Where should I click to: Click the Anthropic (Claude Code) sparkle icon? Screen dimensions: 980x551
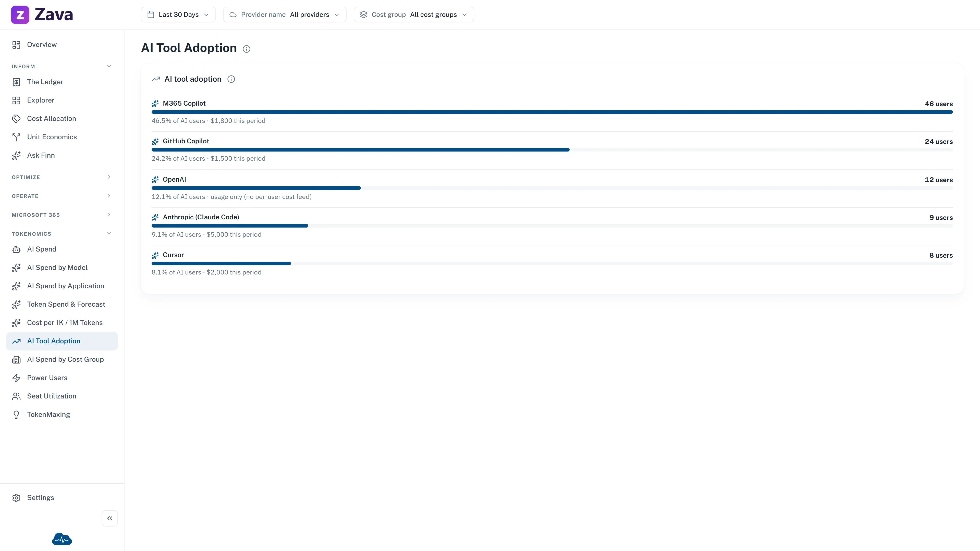(x=155, y=217)
